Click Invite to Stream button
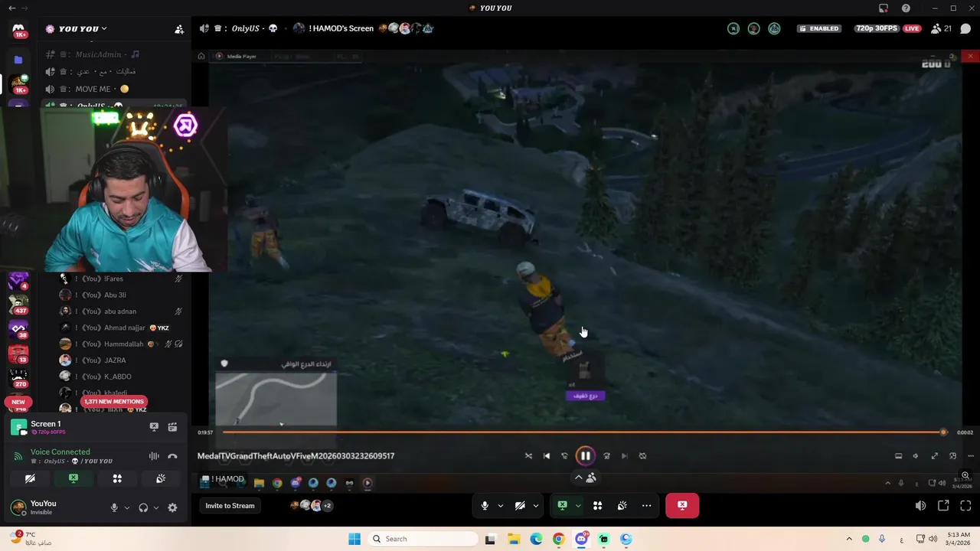 (x=230, y=505)
